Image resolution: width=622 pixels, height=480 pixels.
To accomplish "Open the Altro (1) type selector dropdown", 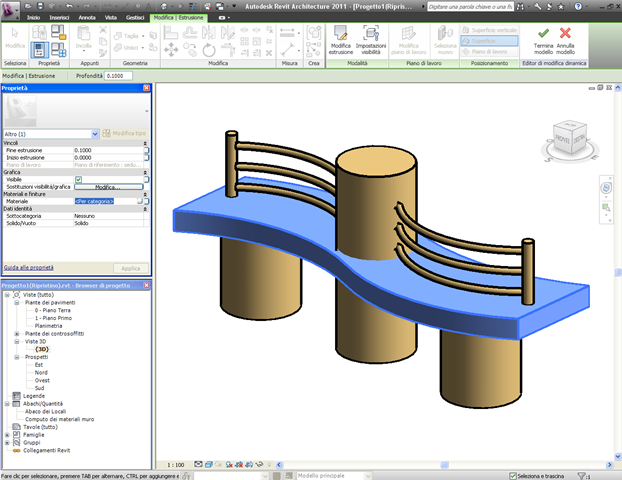I will (96, 133).
